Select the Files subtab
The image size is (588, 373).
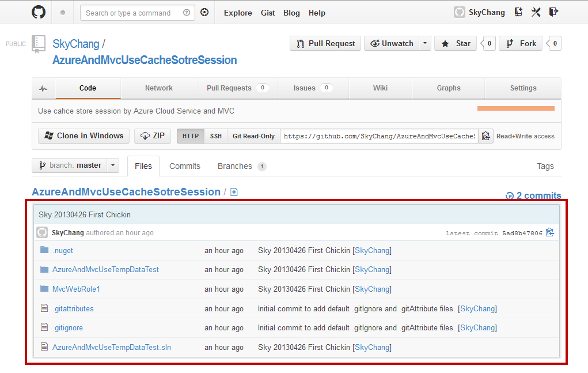143,166
